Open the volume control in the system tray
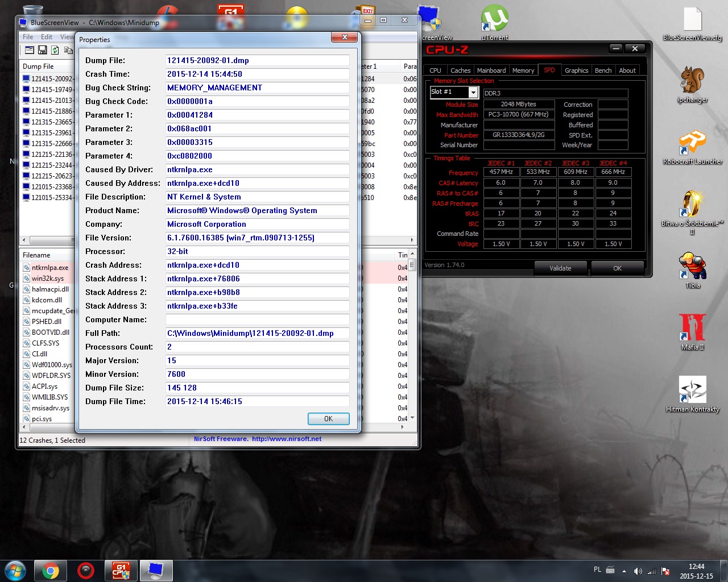The image size is (728, 582). (638, 571)
